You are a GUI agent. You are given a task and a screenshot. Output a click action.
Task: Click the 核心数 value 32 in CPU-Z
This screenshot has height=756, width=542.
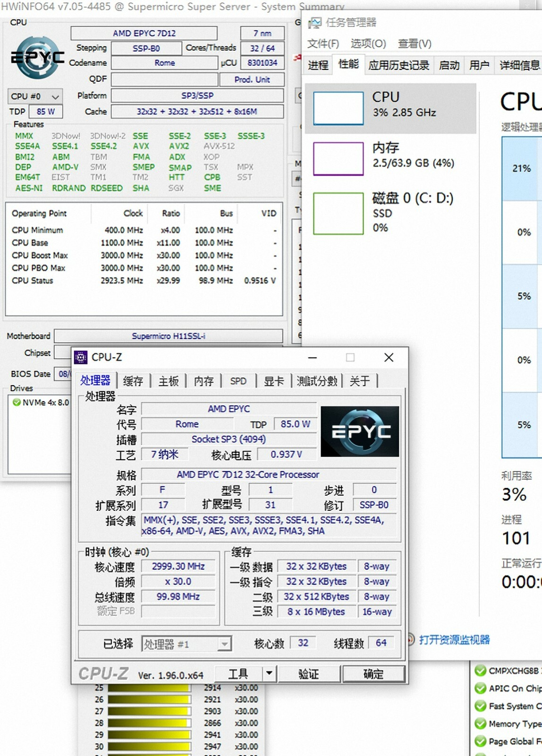303,643
